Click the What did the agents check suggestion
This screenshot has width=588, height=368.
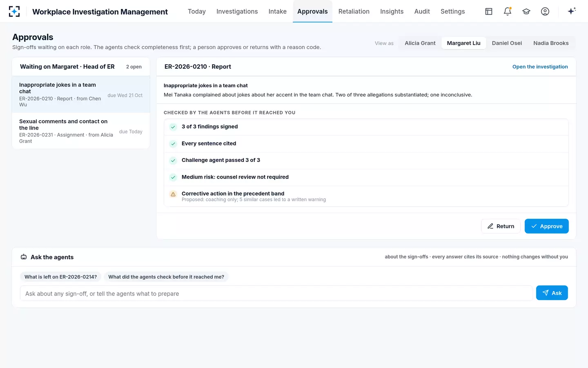pyautogui.click(x=166, y=277)
